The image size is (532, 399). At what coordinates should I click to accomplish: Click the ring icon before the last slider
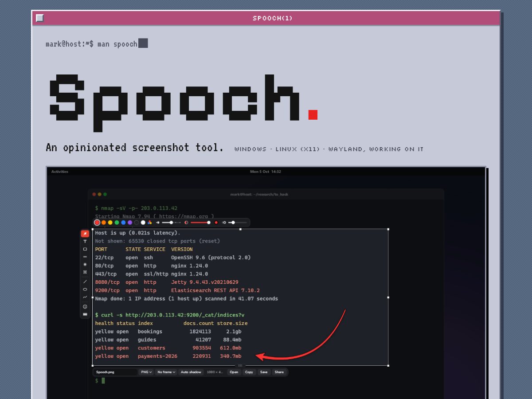pos(224,223)
